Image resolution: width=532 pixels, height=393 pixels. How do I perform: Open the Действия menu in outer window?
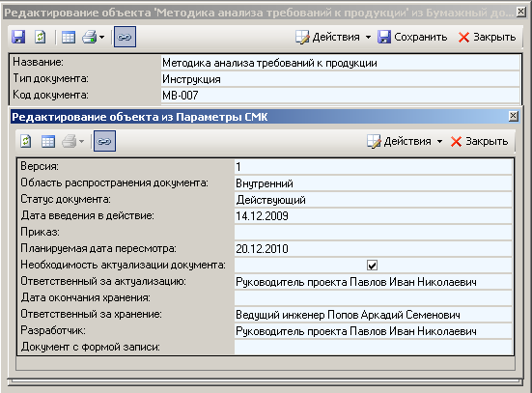pos(333,37)
